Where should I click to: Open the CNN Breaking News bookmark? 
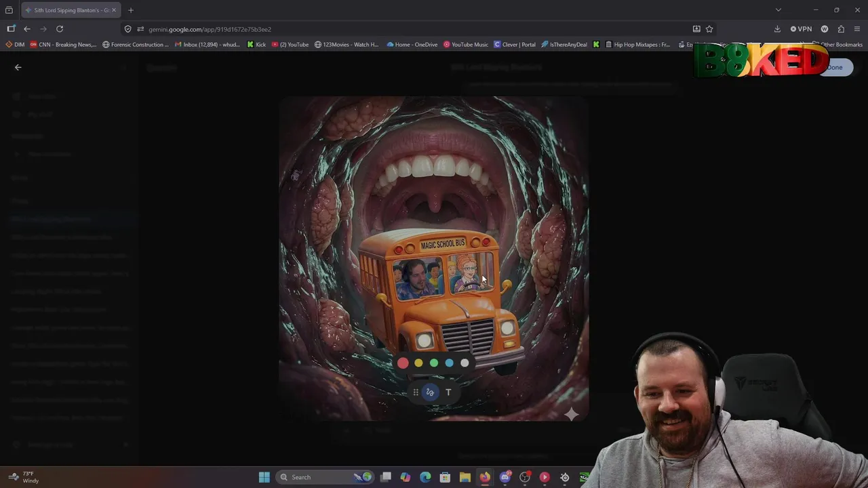(63, 45)
